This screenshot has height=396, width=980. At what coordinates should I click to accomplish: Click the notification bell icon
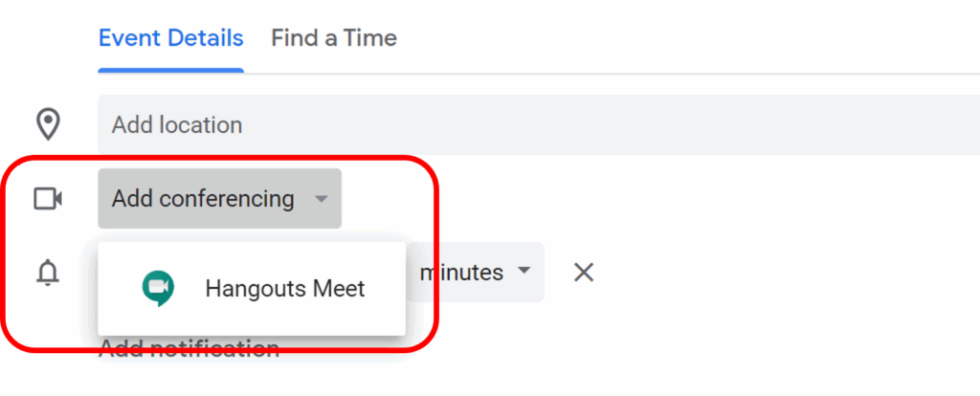48,274
